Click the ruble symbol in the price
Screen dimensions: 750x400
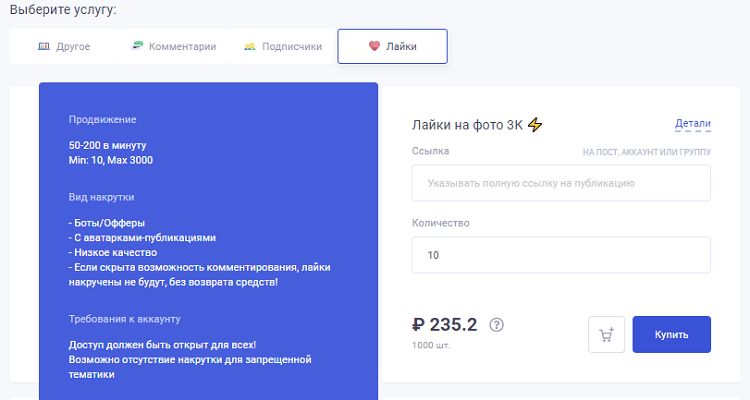(x=419, y=324)
